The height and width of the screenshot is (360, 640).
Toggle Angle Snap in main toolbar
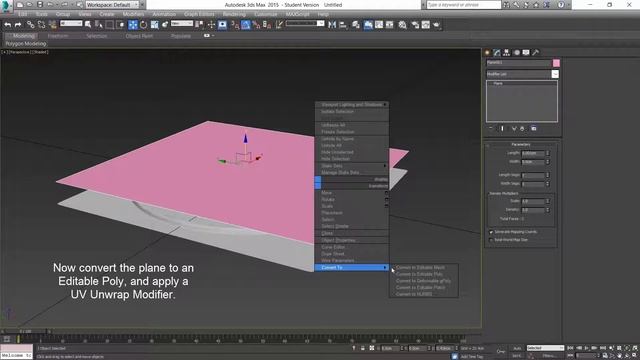coord(246,25)
